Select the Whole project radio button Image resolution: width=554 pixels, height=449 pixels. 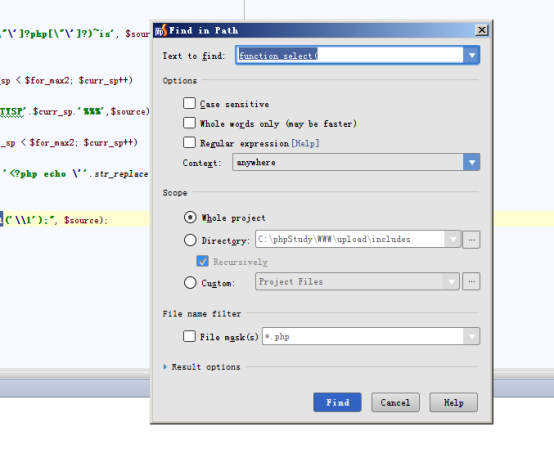[190, 217]
